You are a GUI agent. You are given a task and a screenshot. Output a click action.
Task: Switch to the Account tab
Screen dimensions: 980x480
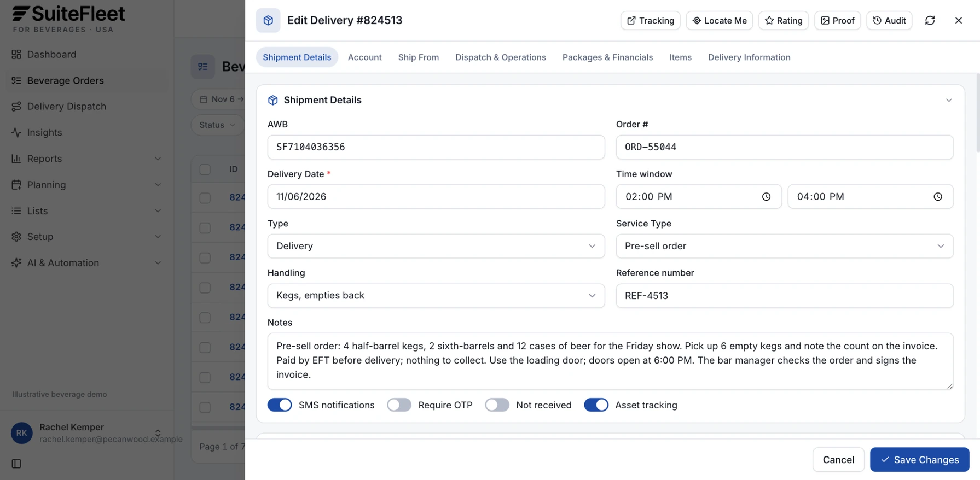click(364, 57)
